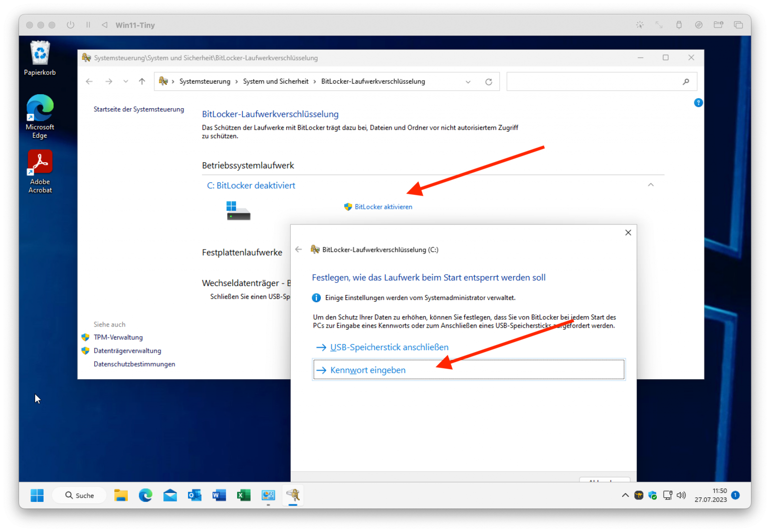Select Kennwort eingeben in the BitLocker dialog
Viewport: 770px width, 532px height.
(x=367, y=370)
